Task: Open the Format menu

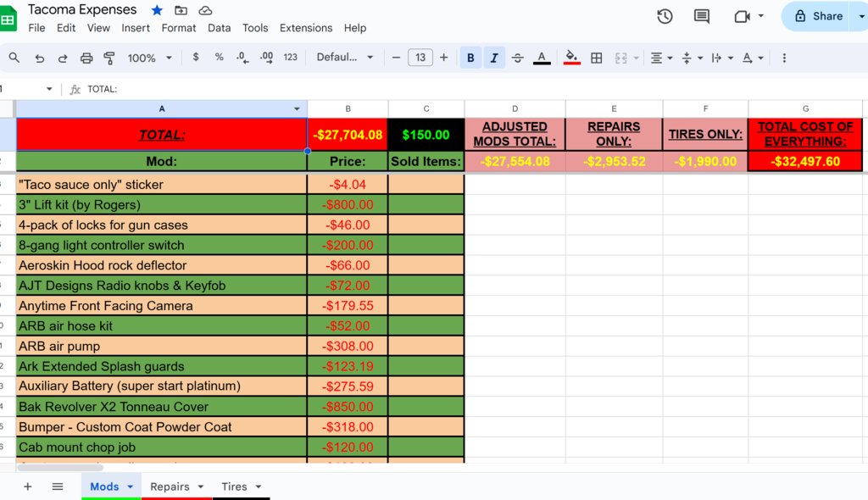Action: 179,28
